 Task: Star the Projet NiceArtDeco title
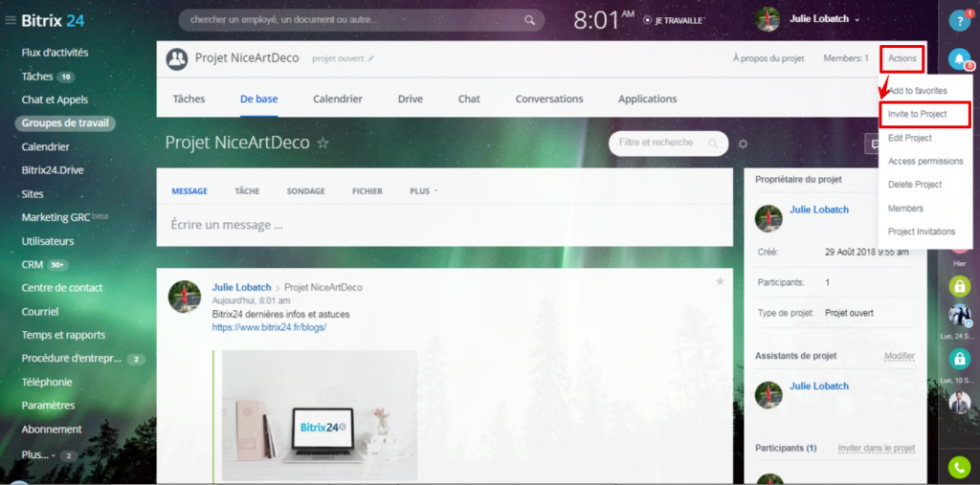point(323,143)
